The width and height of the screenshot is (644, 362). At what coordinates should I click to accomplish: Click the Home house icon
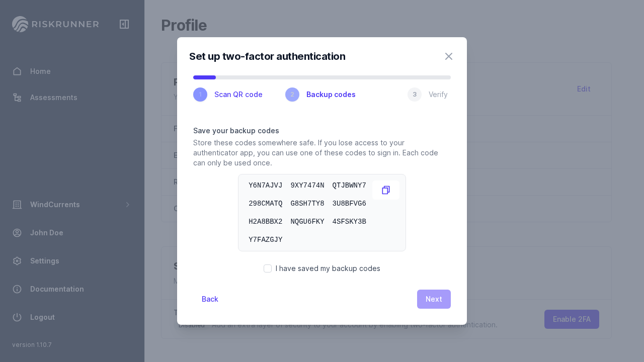(17, 71)
